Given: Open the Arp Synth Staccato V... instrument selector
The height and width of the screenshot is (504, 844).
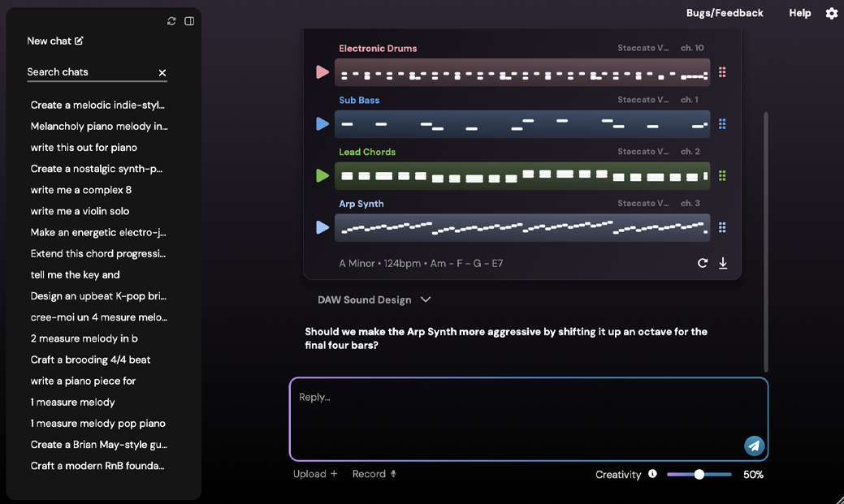Looking at the screenshot, I should [x=643, y=204].
